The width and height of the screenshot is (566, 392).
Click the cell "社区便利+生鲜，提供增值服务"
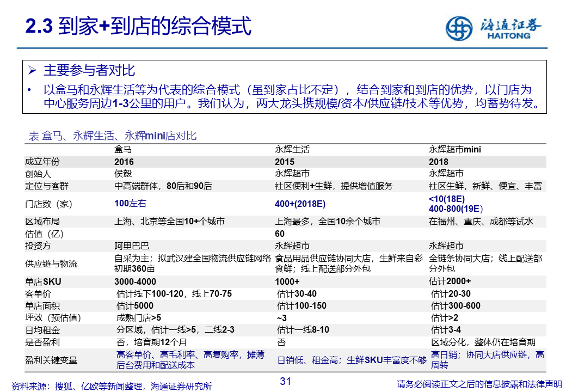(334, 186)
